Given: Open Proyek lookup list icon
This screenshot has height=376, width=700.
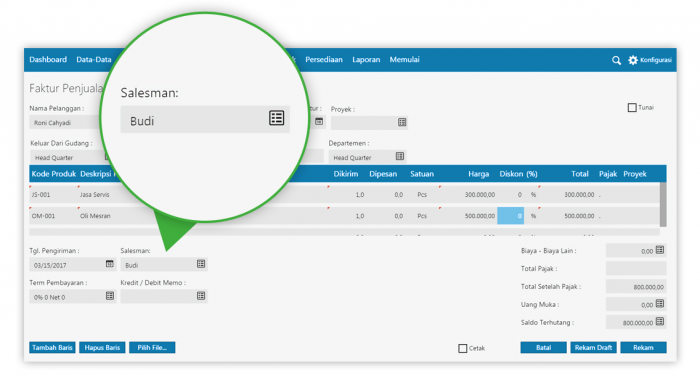Looking at the screenshot, I should pos(402,122).
